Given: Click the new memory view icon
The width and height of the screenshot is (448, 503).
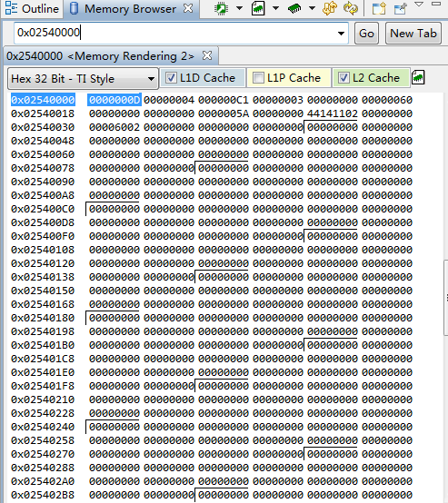Looking at the screenshot, I should [379, 9].
